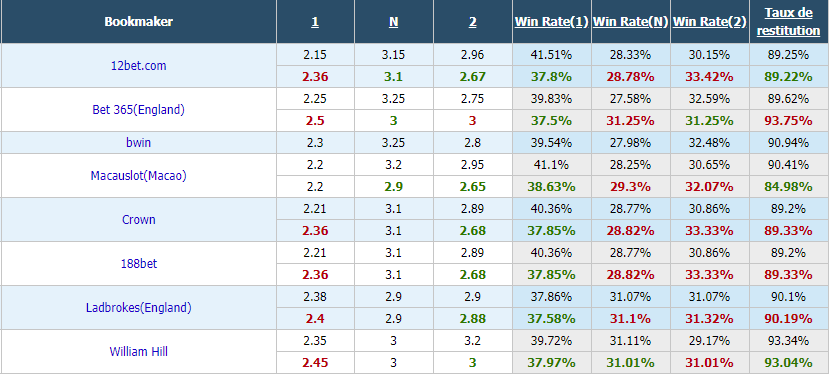Sort by Win Rate(2) header

[x=710, y=22]
